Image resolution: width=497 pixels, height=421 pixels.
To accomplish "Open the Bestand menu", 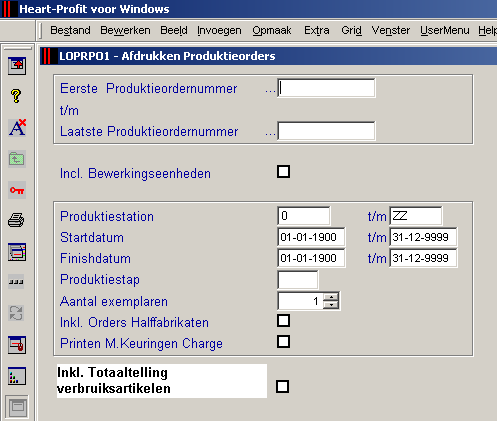I will 70,30.
